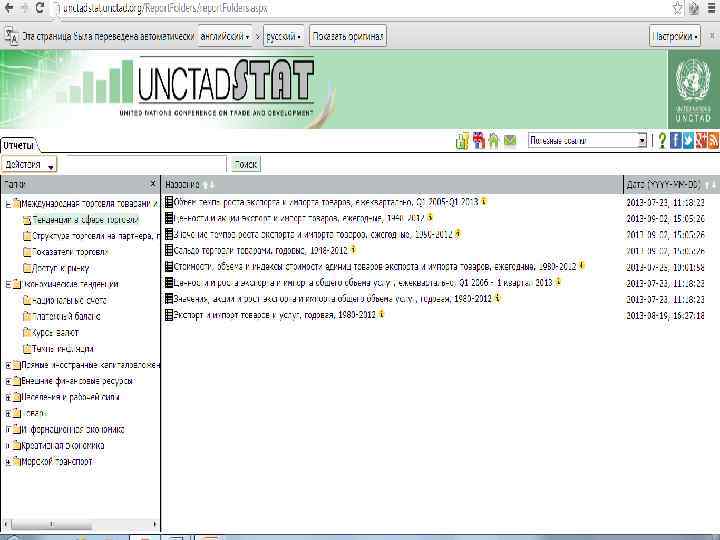The width and height of the screenshot is (720, 540).
Task: Select the Креативная экономика folder
Action: (x=63, y=445)
